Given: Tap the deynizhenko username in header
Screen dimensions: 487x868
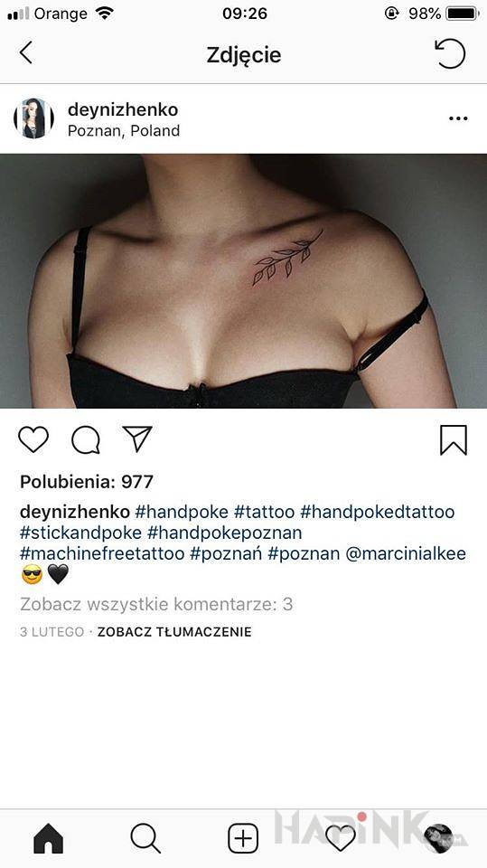Looking at the screenshot, I should coord(123,109).
